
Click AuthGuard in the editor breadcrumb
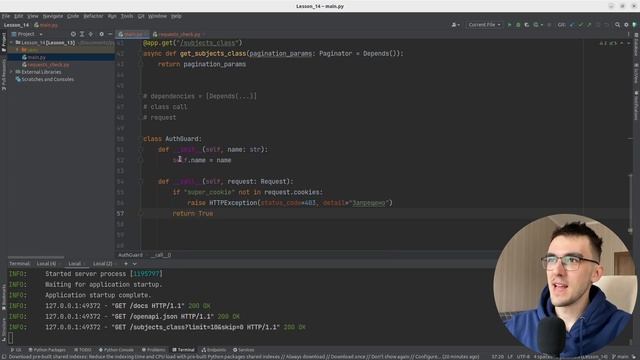coord(130,255)
